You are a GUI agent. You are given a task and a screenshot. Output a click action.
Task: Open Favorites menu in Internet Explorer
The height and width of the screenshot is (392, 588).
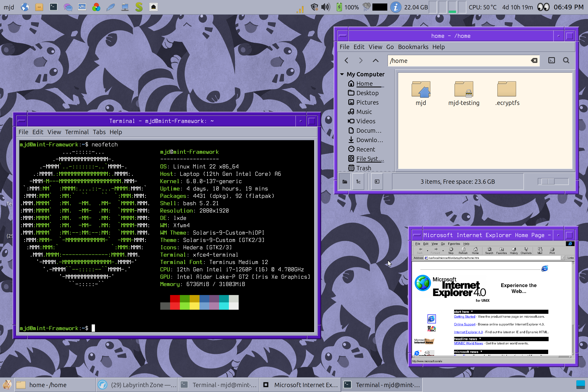click(454, 244)
